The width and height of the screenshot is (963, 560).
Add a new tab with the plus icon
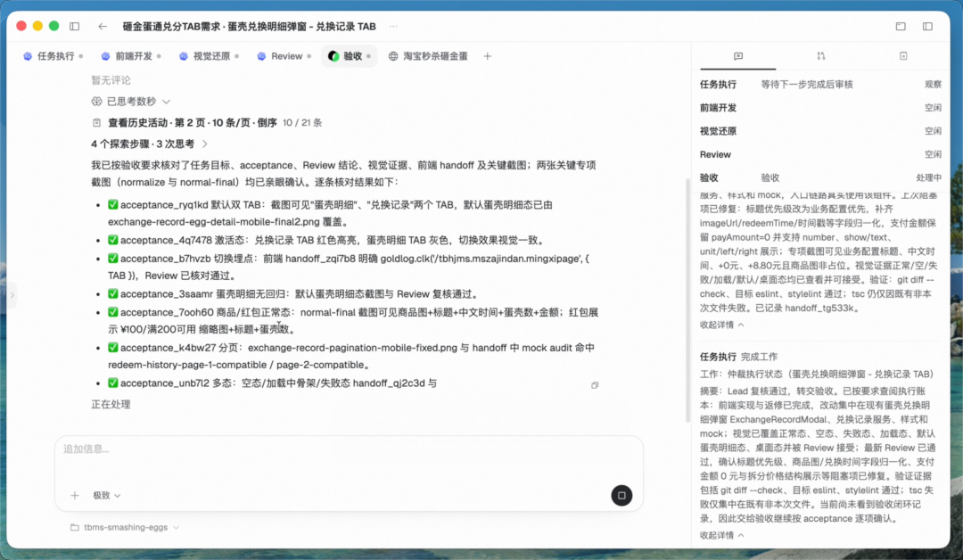(487, 56)
